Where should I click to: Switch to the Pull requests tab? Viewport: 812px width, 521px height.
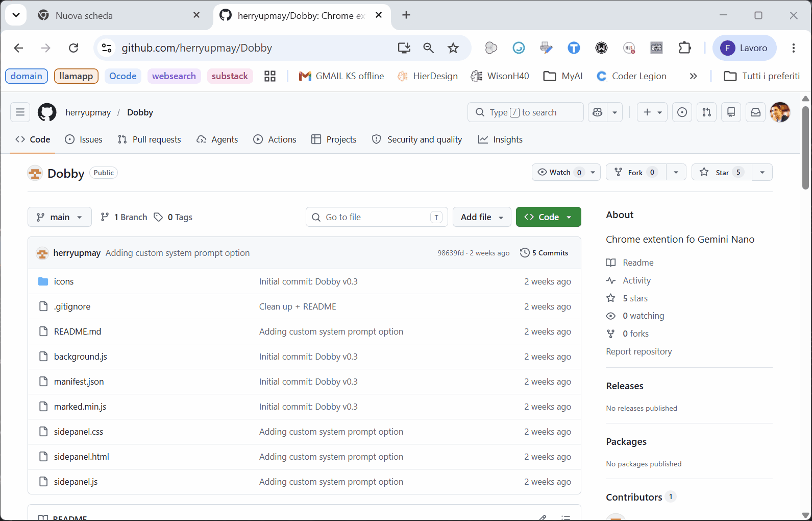pos(149,139)
